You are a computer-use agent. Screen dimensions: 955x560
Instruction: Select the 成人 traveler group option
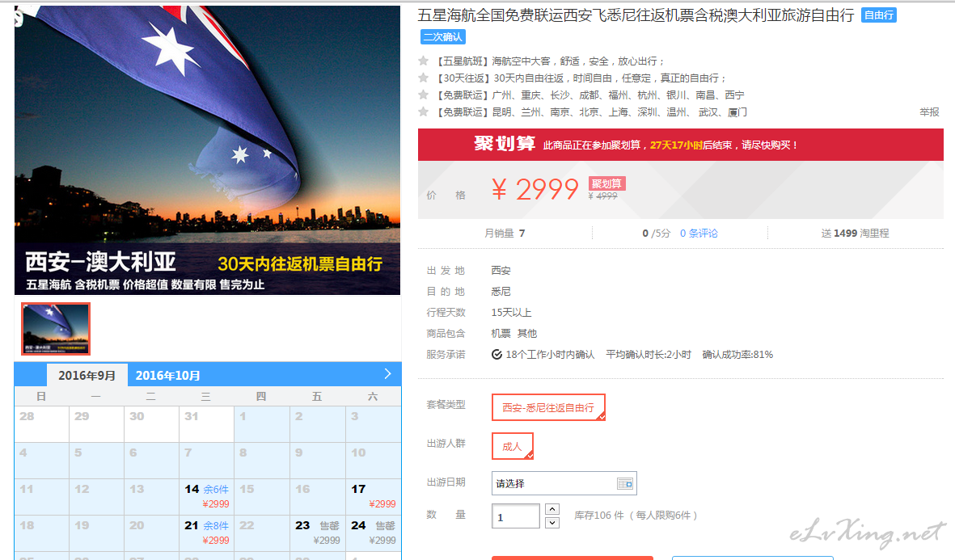click(512, 446)
